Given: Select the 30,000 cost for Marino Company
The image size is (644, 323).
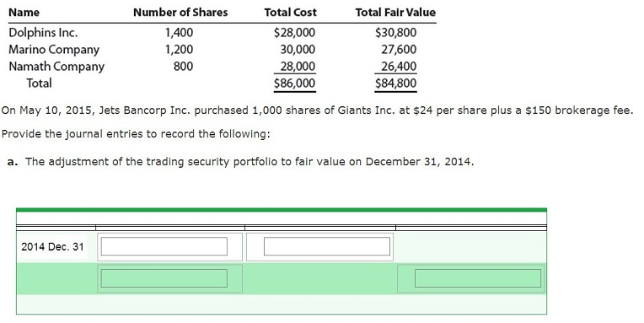Looking at the screenshot, I should pos(298,49).
